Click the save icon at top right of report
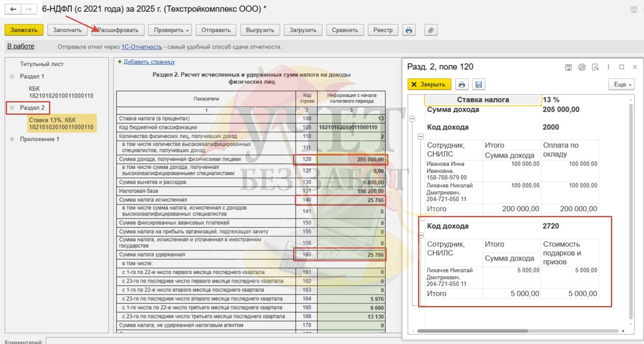The height and width of the screenshot is (344, 644). [634, 9]
